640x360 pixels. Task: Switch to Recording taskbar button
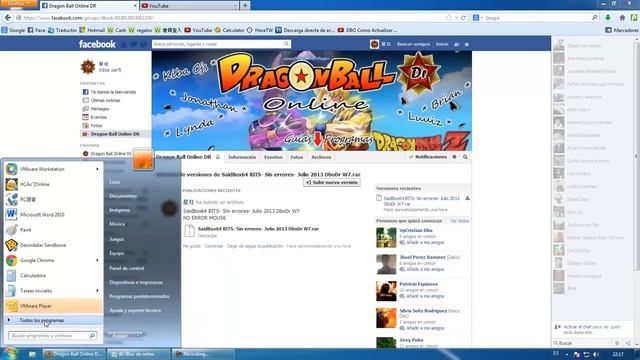click(203, 354)
